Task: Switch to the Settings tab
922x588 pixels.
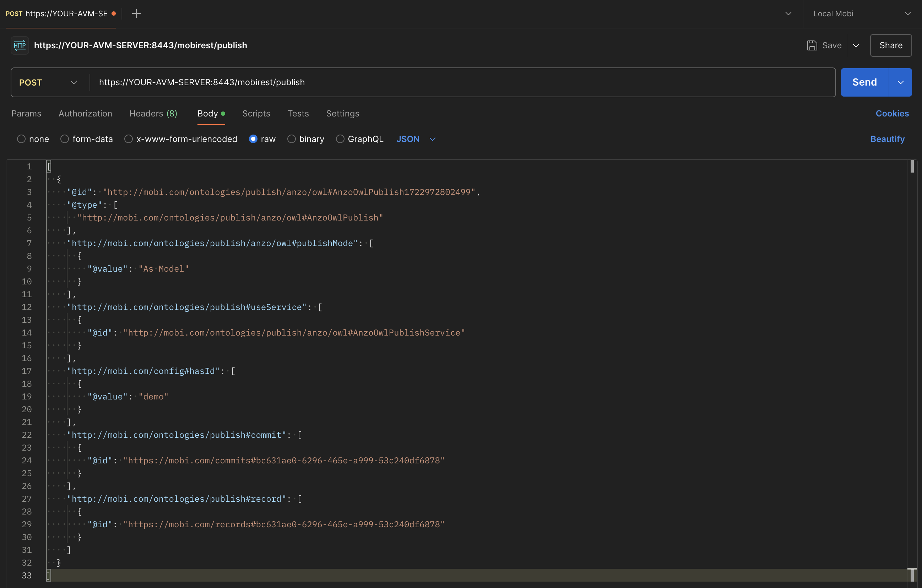Action: (x=343, y=114)
